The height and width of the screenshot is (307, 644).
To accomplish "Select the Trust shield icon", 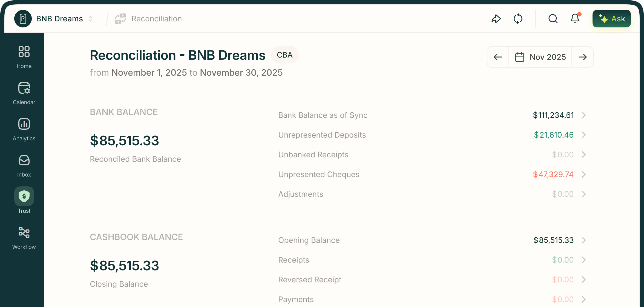I will [x=24, y=197].
